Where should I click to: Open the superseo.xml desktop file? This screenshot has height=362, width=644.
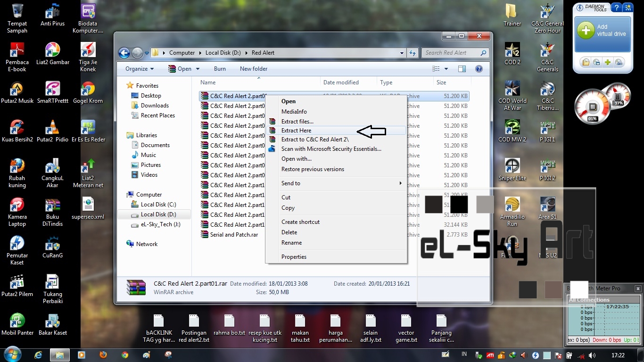[88, 208]
